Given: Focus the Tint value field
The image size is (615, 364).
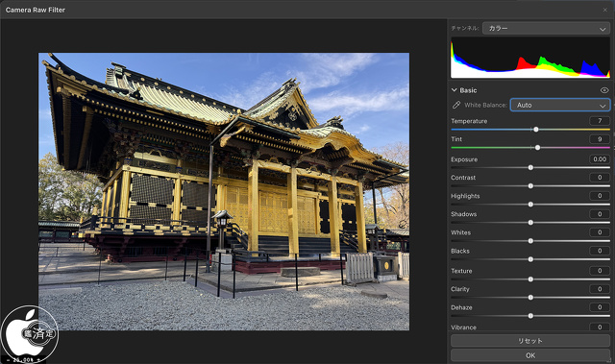Looking at the screenshot, I should click(600, 139).
